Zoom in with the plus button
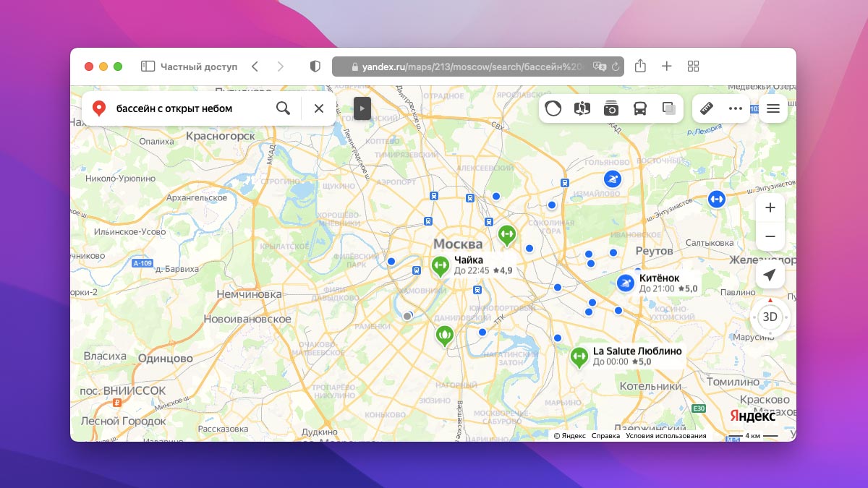The image size is (868, 488). pos(770,207)
